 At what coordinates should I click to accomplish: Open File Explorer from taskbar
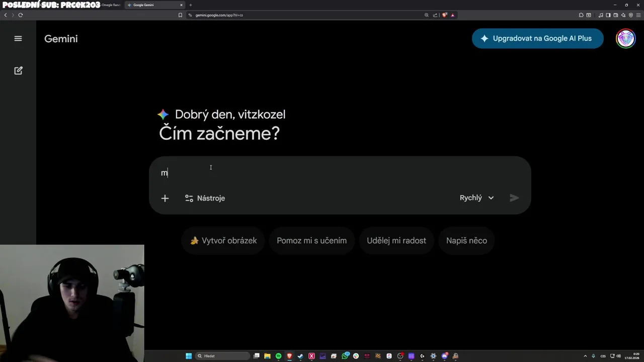point(267,356)
